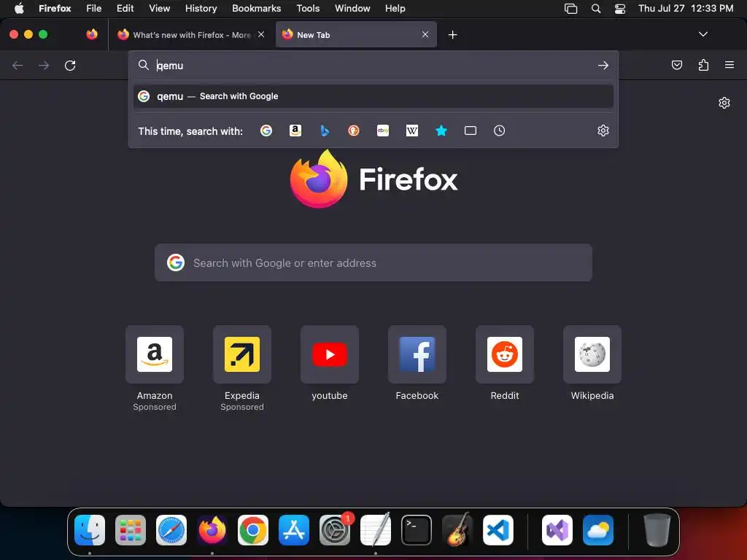
Task: Search open tabs via the tab icon
Action: click(471, 131)
